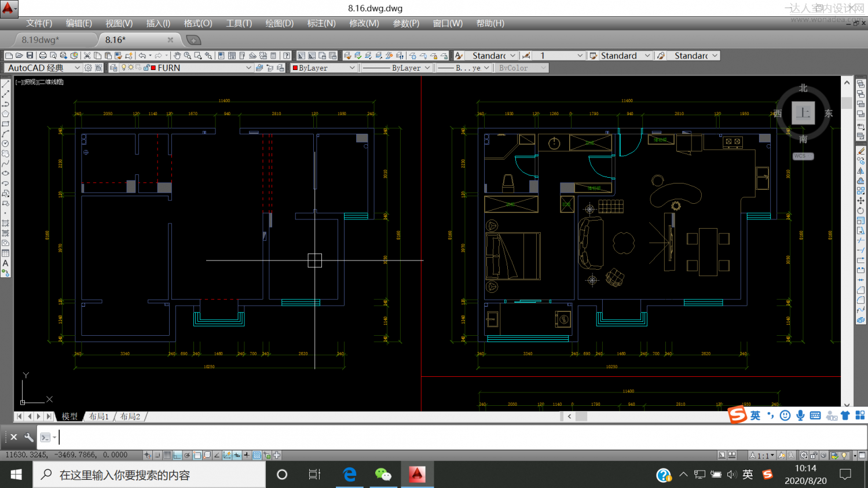
Task: Toggle Snap mode in status bar
Action: point(157,456)
